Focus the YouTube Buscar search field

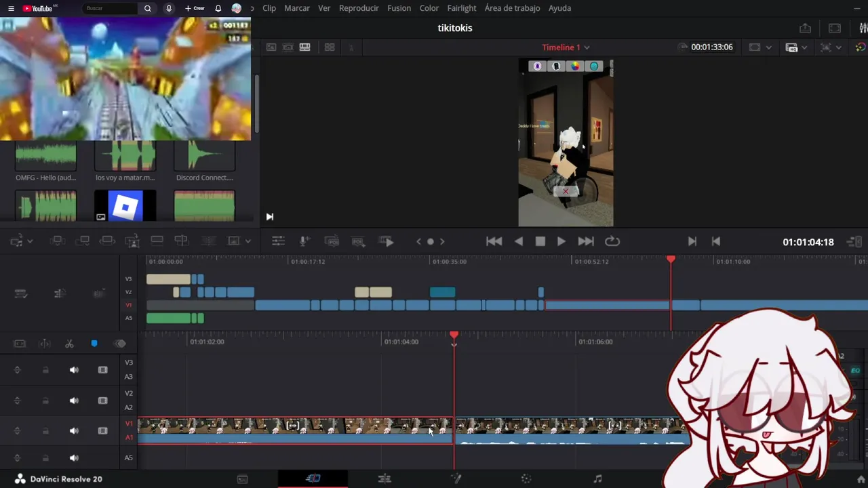110,8
